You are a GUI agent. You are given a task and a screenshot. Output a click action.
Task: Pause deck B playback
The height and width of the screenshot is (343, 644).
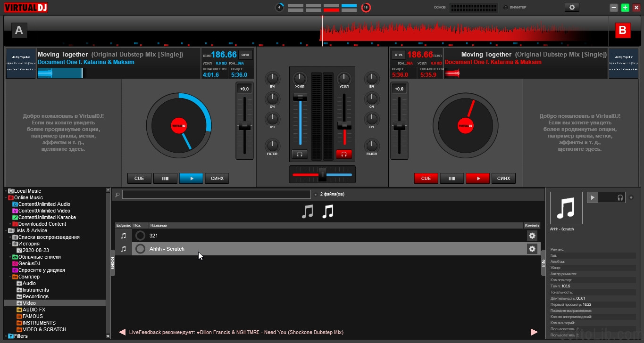(x=452, y=179)
